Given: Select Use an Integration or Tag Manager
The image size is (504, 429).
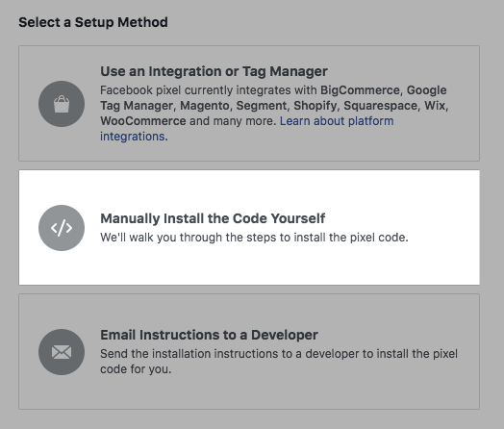Looking at the screenshot, I should pos(214,71).
